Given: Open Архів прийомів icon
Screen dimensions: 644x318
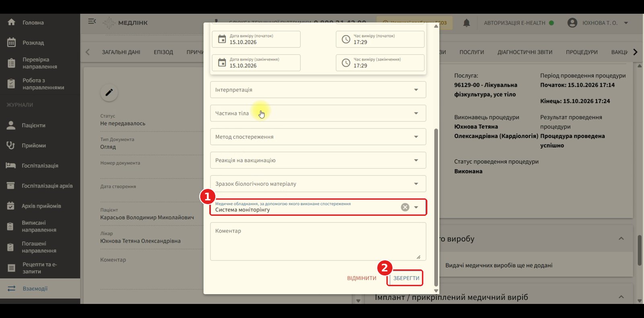Looking at the screenshot, I should click(x=11, y=206).
